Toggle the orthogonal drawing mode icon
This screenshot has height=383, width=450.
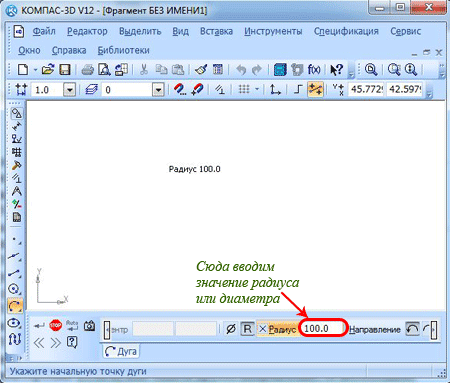pos(298,89)
